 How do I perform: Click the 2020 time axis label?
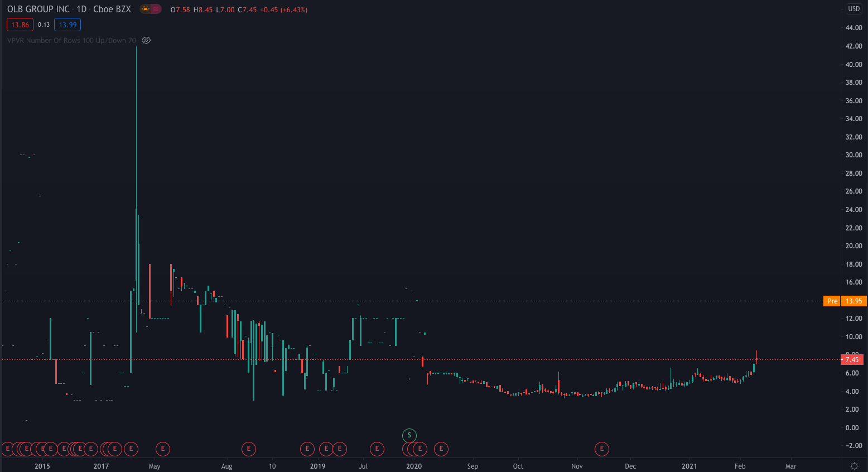point(414,466)
